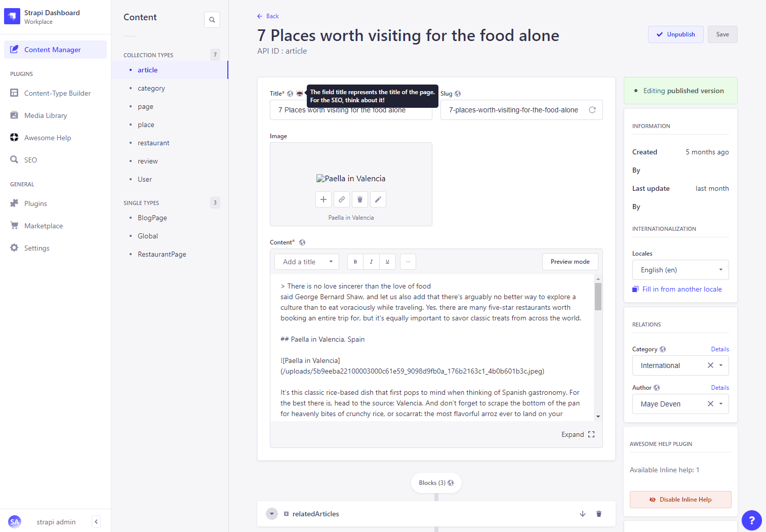Delete the relatedArticles block
The image size is (766, 532).
599,514
